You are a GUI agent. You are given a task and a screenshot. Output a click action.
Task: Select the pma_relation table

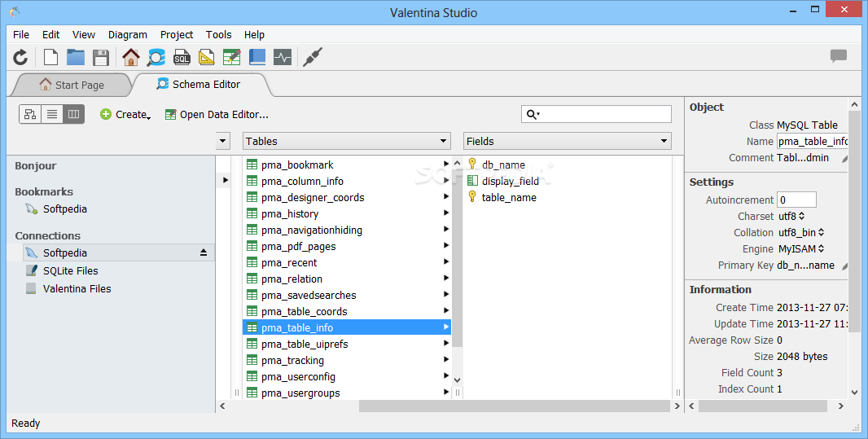(347, 279)
